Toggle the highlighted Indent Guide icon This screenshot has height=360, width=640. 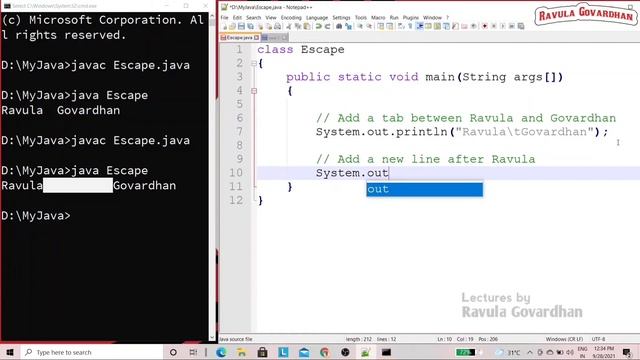[420, 26]
